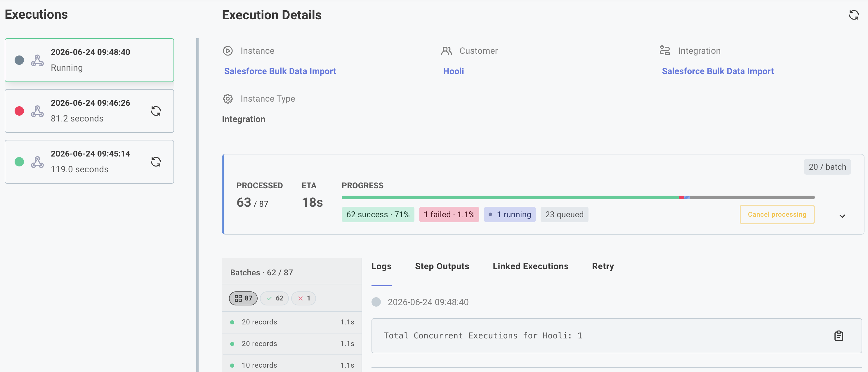868x372 pixels.
Task: Click the Executions heading
Action: (36, 15)
